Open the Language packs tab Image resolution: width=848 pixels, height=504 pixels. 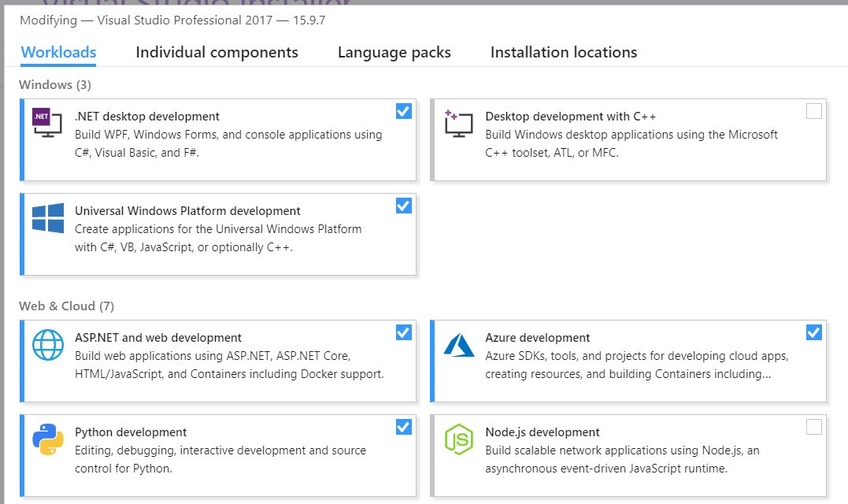pyautogui.click(x=394, y=53)
